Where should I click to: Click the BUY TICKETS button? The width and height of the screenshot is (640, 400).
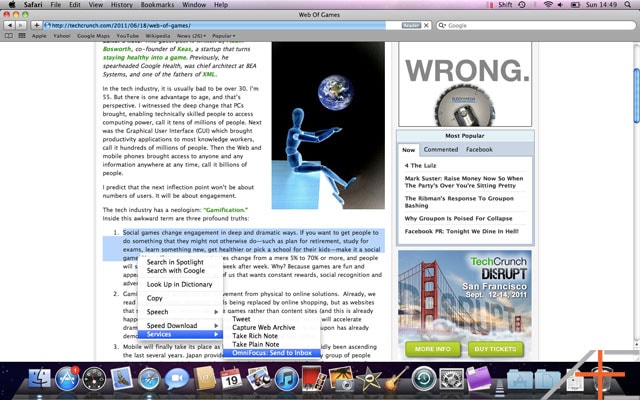496,349
